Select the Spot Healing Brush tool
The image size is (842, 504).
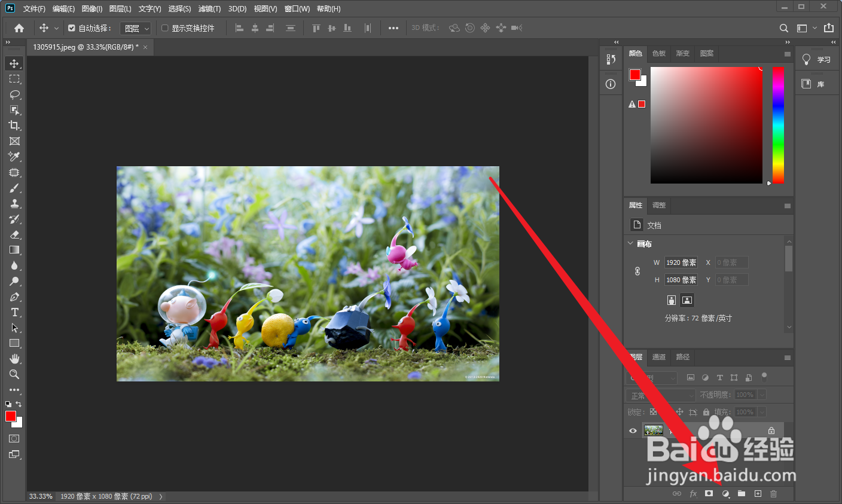[14, 172]
